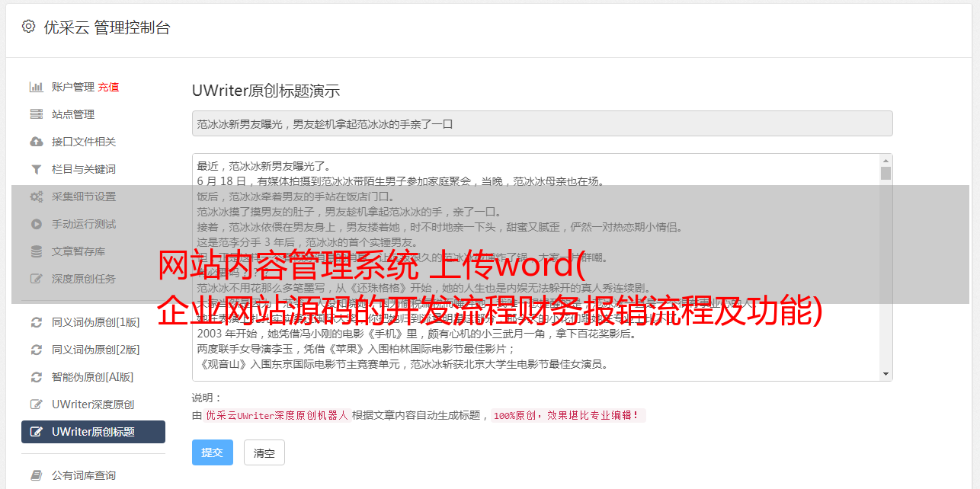The width and height of the screenshot is (980, 489).
Task: Click the edit icon for UWriter深度原创
Action: point(36,404)
